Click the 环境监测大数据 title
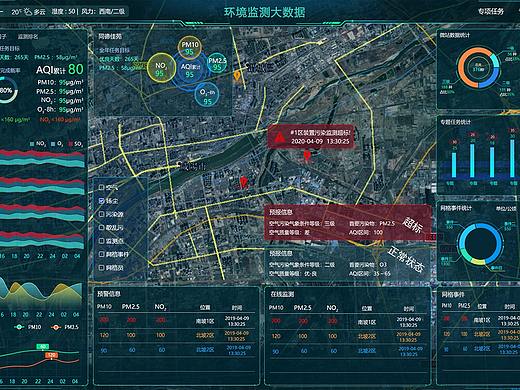The width and height of the screenshot is (520, 390). click(x=264, y=12)
